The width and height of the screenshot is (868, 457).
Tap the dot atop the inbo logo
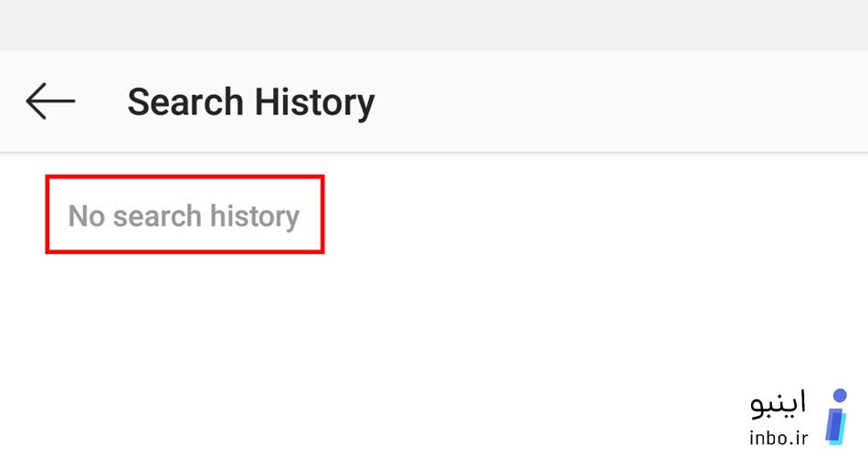click(841, 396)
